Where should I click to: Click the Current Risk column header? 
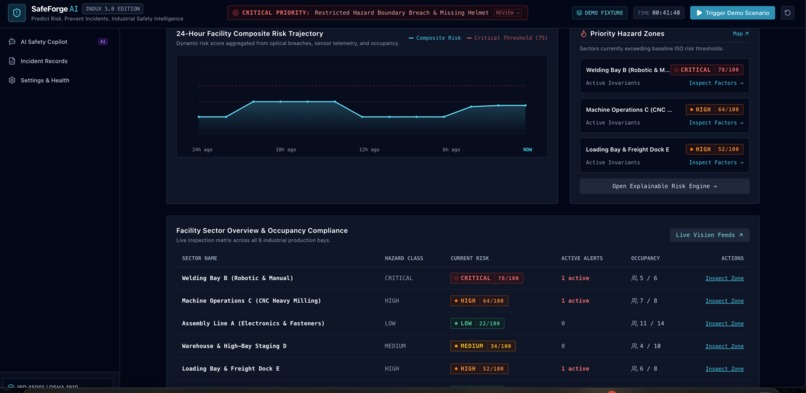pyautogui.click(x=469, y=258)
